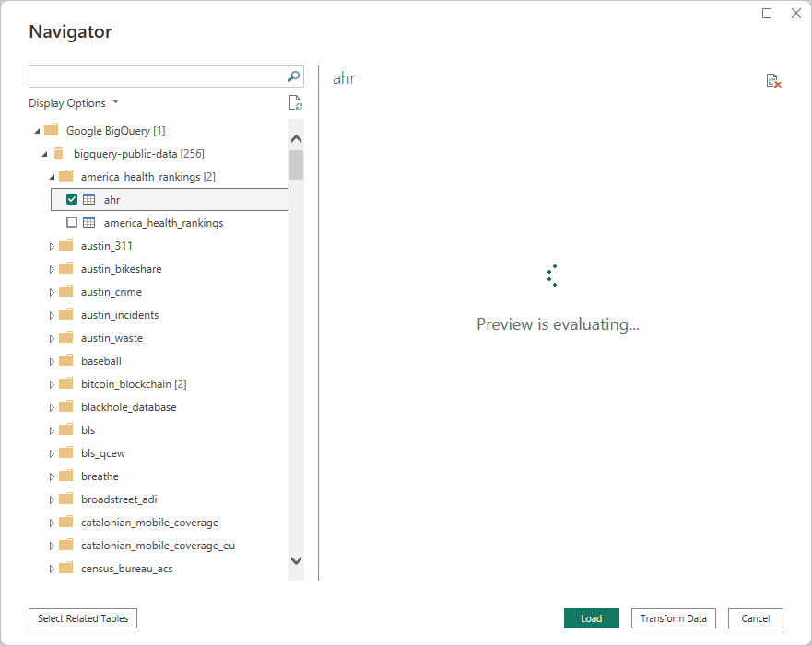Click the breathe folder icon
The image size is (812, 646).
tap(65, 476)
